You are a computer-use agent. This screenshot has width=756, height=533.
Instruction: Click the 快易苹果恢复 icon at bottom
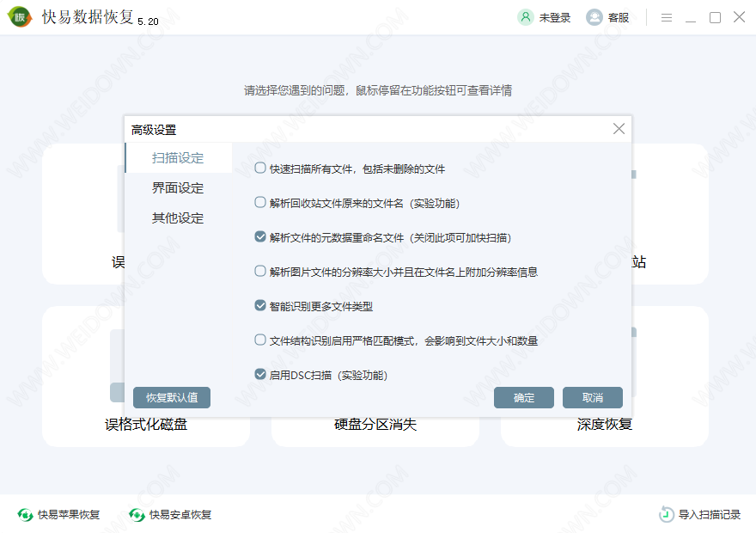[x=26, y=515]
